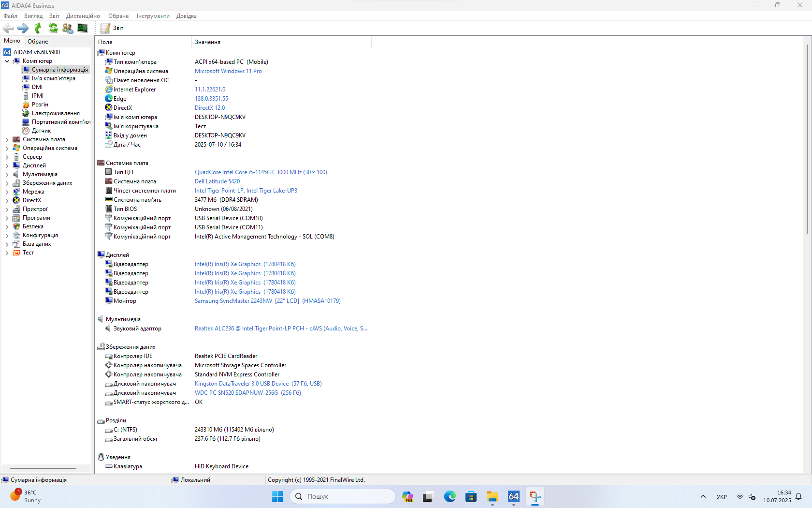Viewport: 812px width, 508px height.
Task: Click the Значення column header
Action: tap(208, 42)
